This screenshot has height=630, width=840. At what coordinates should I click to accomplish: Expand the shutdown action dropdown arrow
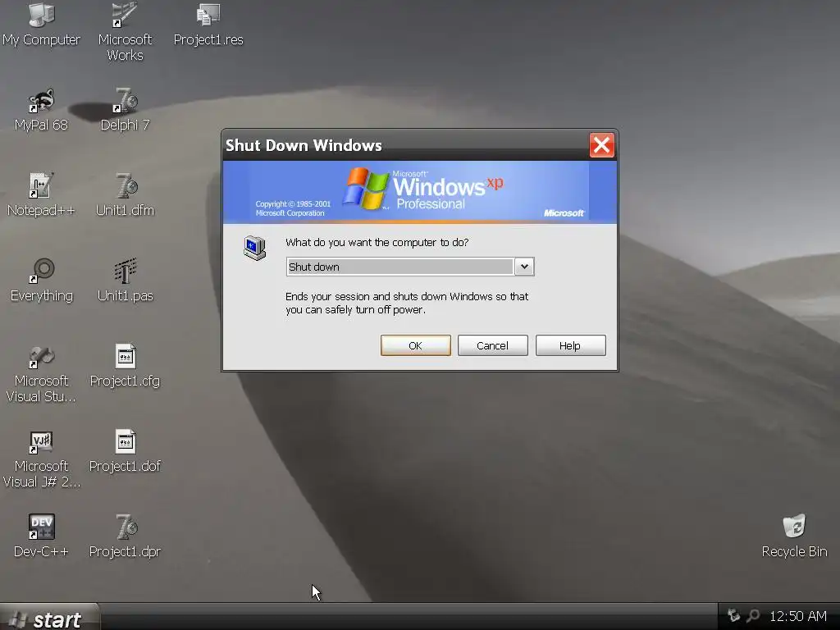coord(524,267)
